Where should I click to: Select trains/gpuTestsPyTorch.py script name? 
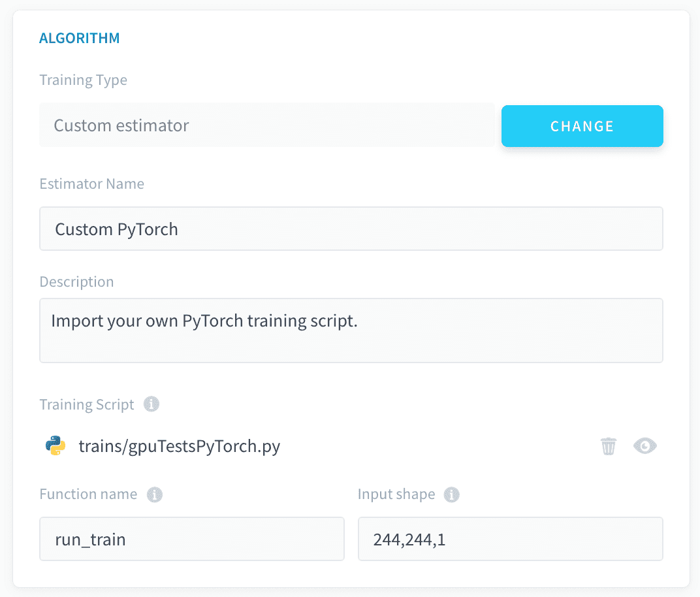pos(179,446)
